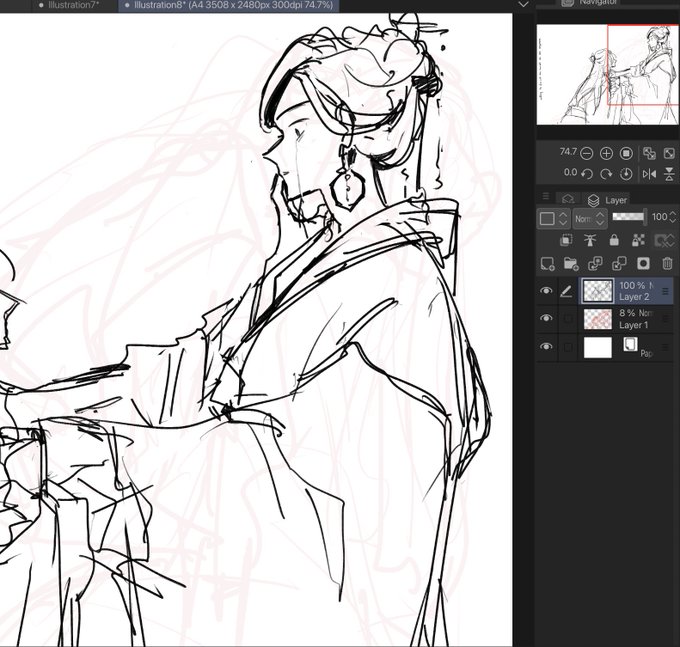Screen dimensions: 680x647
Task: Flip canvas vertically icon
Action: [x=669, y=174]
